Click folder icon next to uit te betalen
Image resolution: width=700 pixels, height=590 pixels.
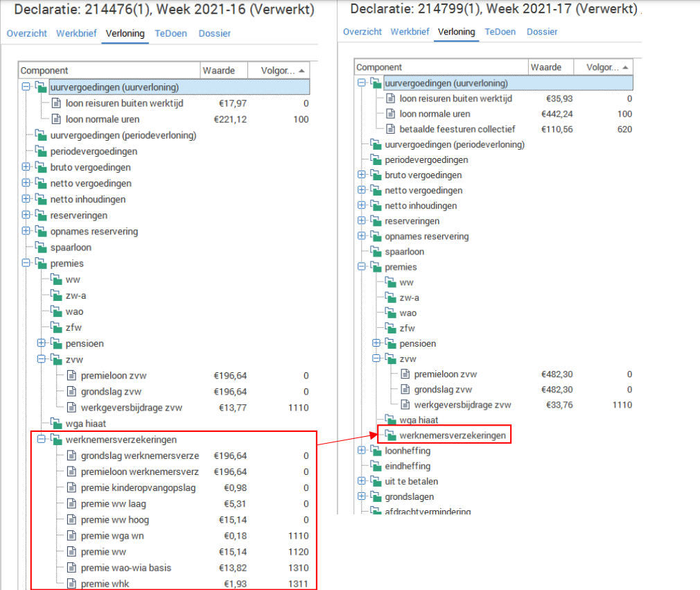click(x=376, y=481)
